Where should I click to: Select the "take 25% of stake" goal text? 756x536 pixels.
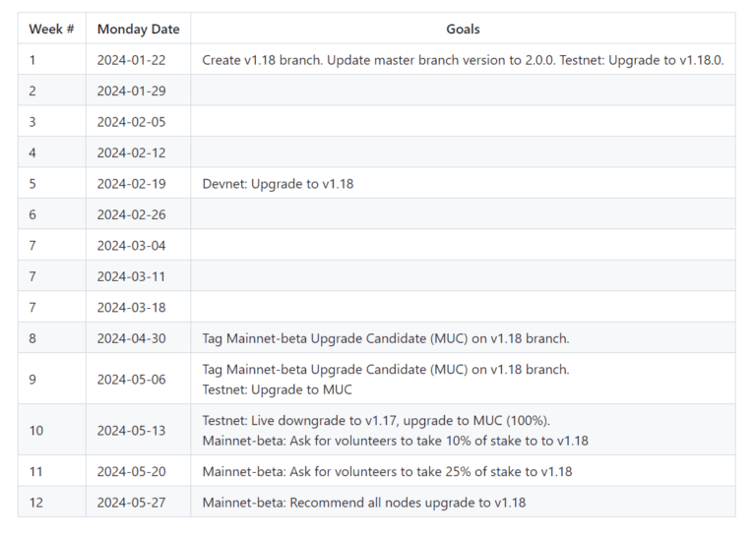click(387, 471)
